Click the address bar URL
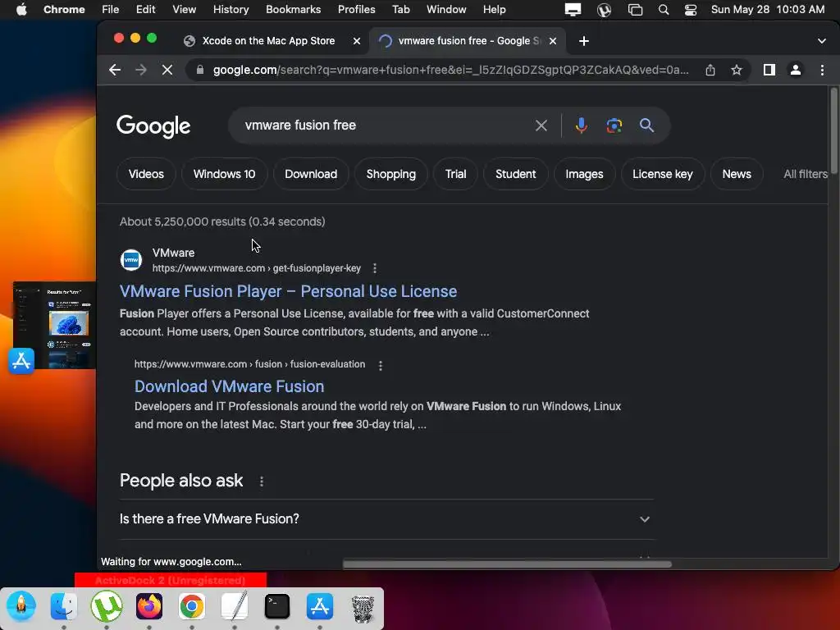 tap(450, 71)
